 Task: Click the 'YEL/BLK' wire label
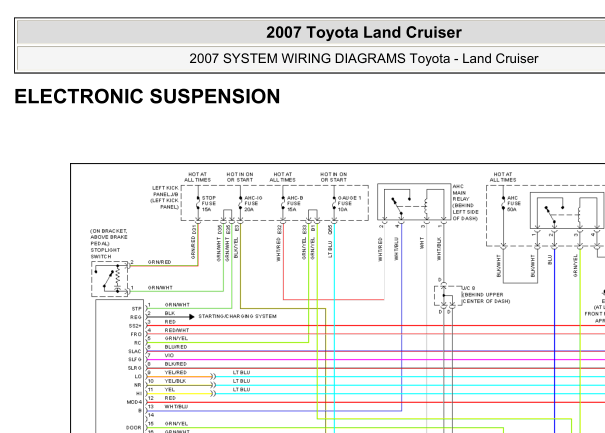175,381
